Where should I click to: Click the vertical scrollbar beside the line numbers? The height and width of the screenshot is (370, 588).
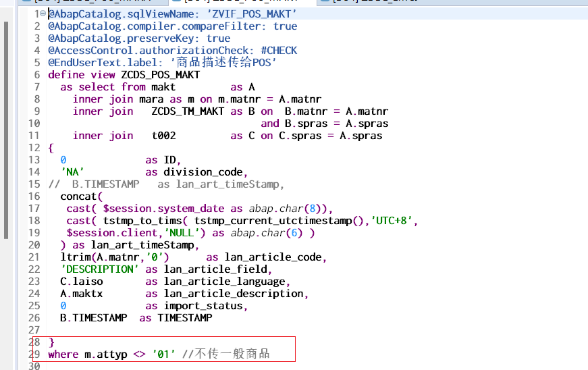point(6,130)
